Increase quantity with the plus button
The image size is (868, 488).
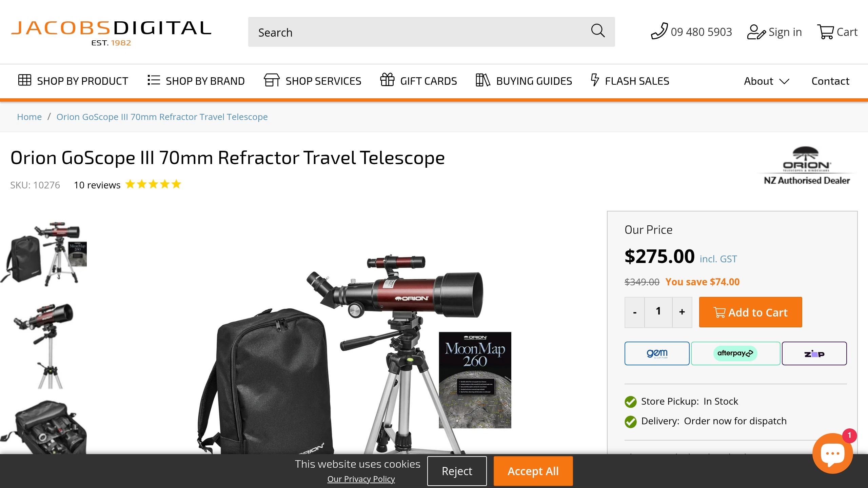pyautogui.click(x=682, y=312)
